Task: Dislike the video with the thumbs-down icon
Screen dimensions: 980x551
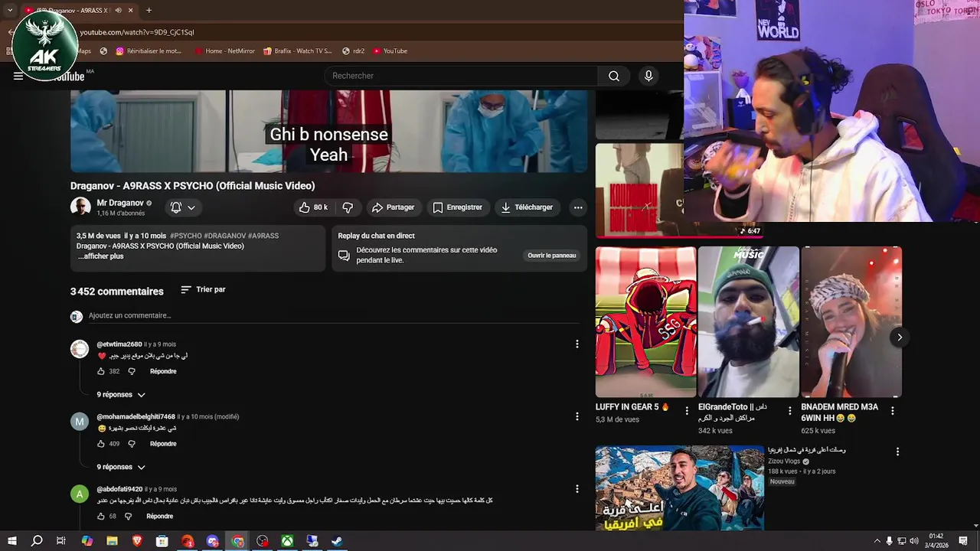Action: tap(348, 207)
